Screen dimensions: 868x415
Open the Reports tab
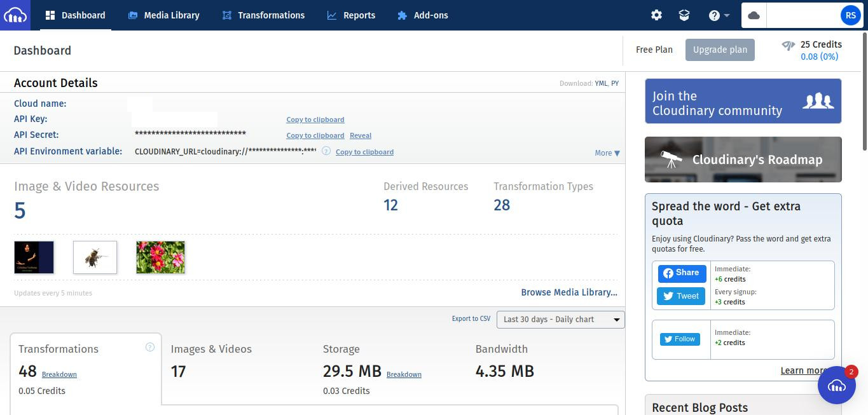(351, 15)
